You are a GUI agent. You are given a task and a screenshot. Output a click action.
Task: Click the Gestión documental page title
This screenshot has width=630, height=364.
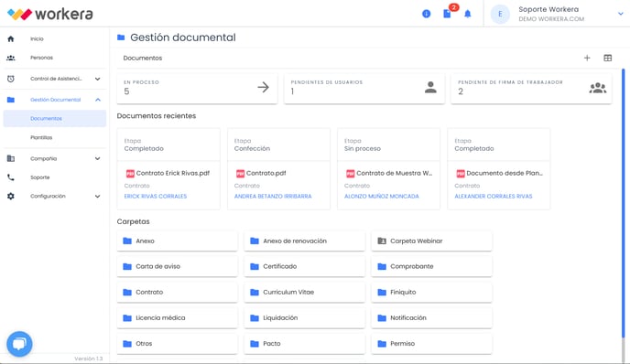[183, 37]
